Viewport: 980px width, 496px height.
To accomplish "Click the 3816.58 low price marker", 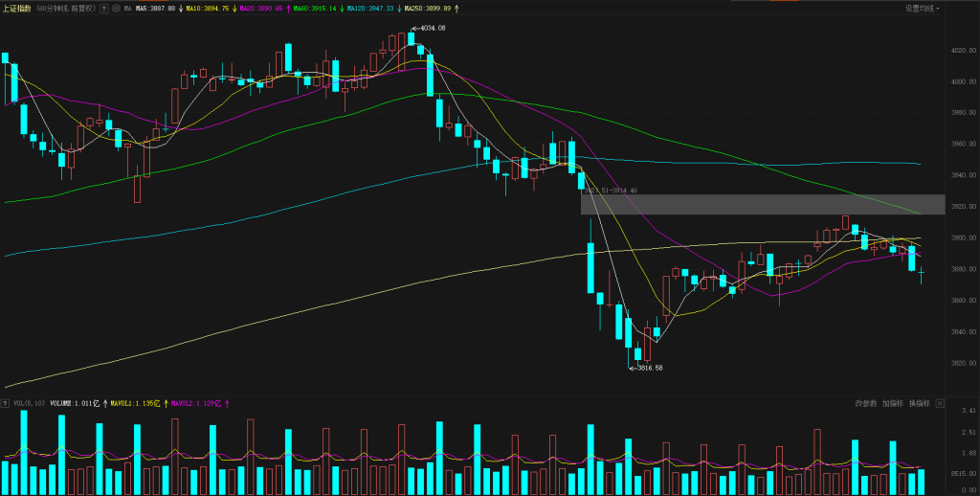I will [x=647, y=368].
